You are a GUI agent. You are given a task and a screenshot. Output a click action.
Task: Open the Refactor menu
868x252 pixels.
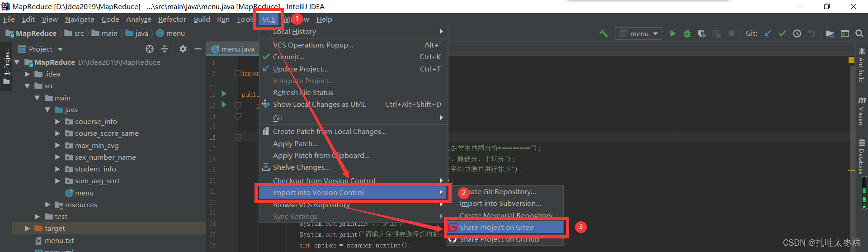pos(172,19)
